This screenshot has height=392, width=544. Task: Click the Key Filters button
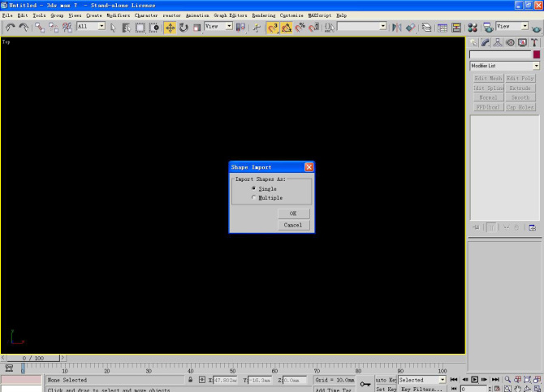pyautogui.click(x=421, y=390)
